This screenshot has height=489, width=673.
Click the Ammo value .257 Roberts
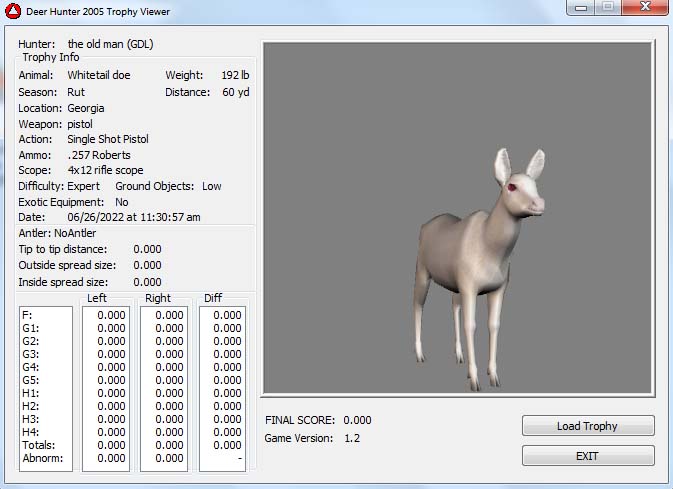(x=99, y=155)
